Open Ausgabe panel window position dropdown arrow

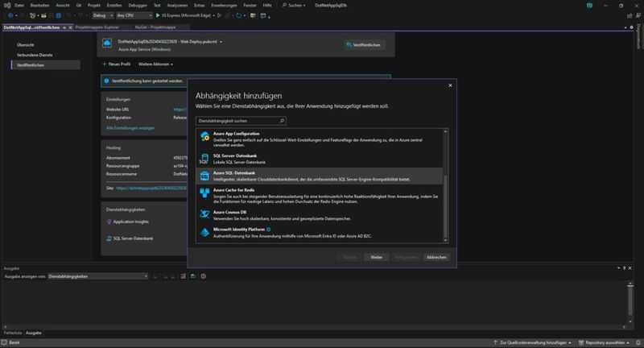click(619, 268)
